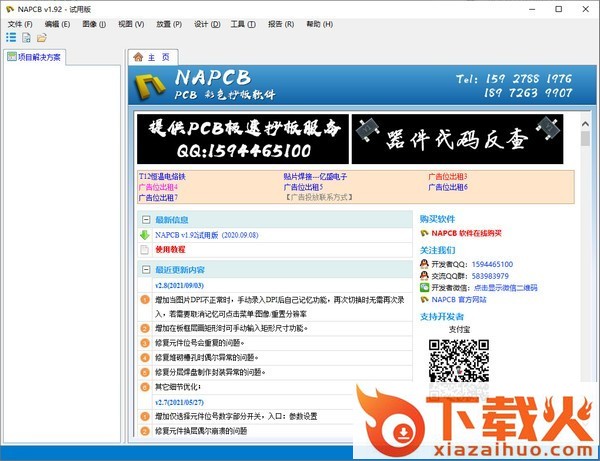Click v2.7(2021/05/27) version heading
Viewport: 600px width, 461px height.
(179, 402)
